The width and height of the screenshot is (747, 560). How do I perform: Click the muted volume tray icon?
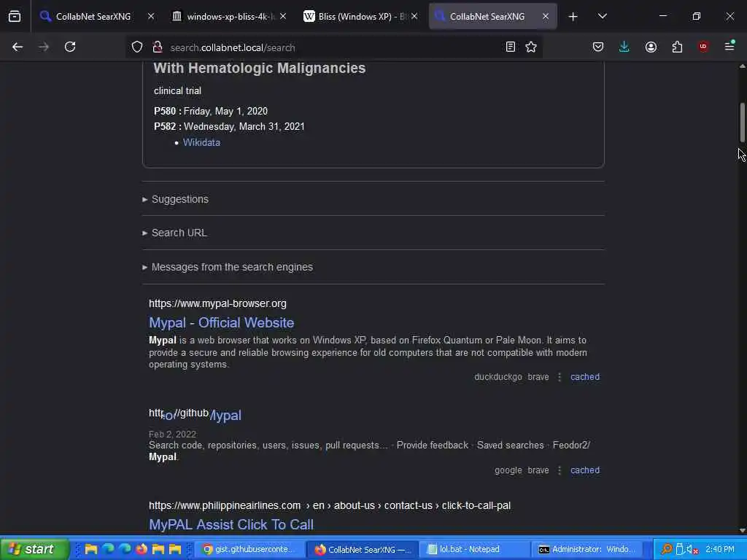pyautogui.click(x=692, y=549)
